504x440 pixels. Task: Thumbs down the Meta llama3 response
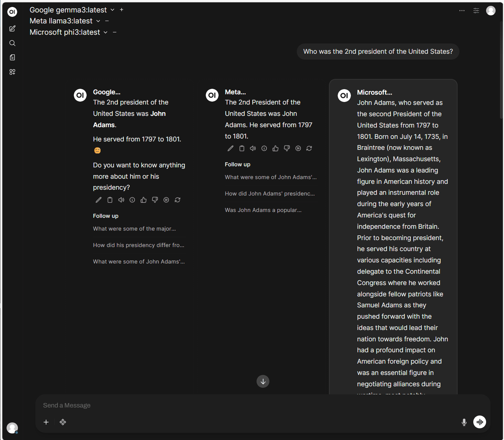[287, 148]
